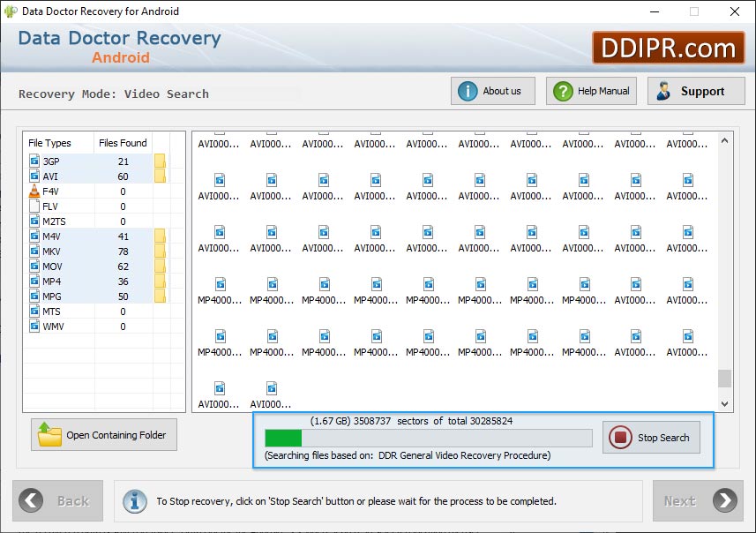This screenshot has width=756, height=533.
Task: Click the Files Found column header
Action: (x=123, y=143)
